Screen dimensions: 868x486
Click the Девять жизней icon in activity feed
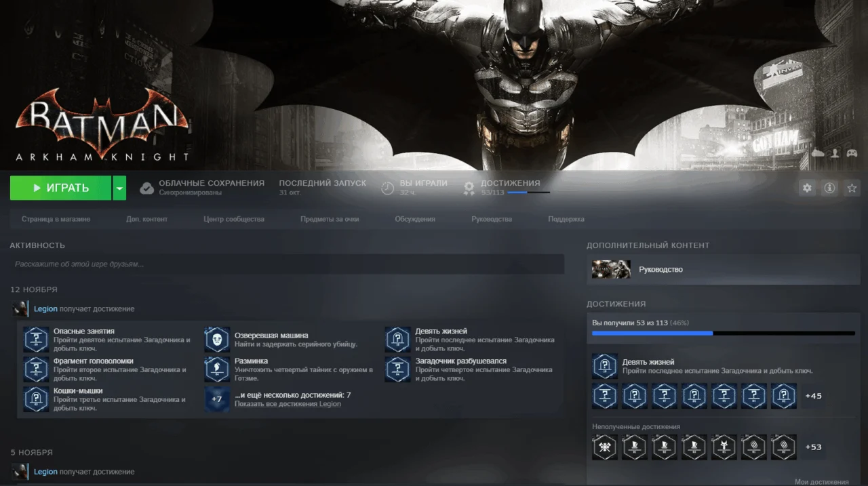pos(398,339)
